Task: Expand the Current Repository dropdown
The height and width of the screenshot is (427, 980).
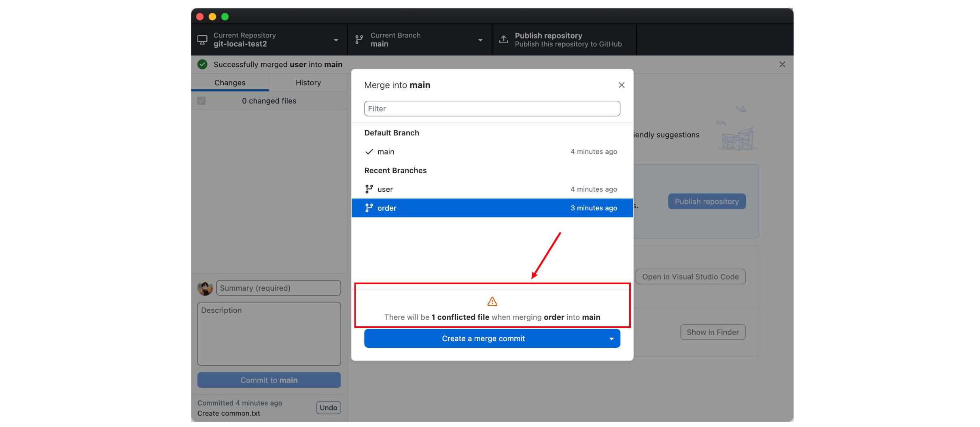Action: click(x=336, y=40)
